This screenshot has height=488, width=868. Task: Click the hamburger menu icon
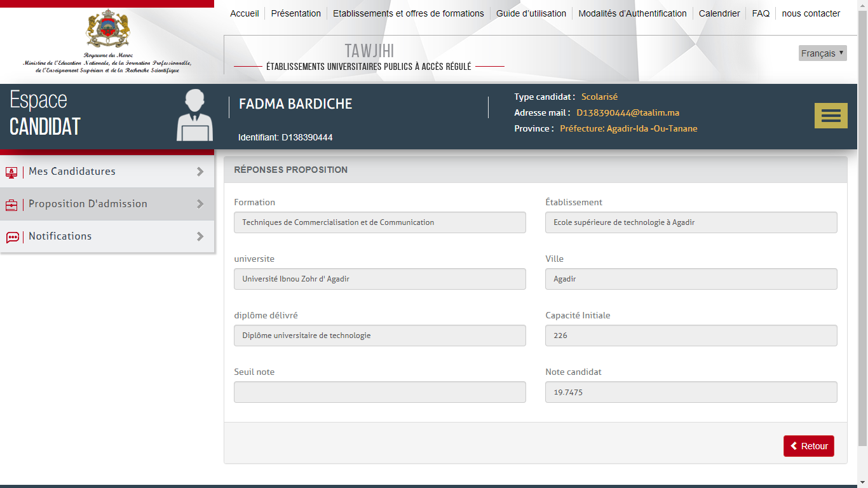click(831, 116)
